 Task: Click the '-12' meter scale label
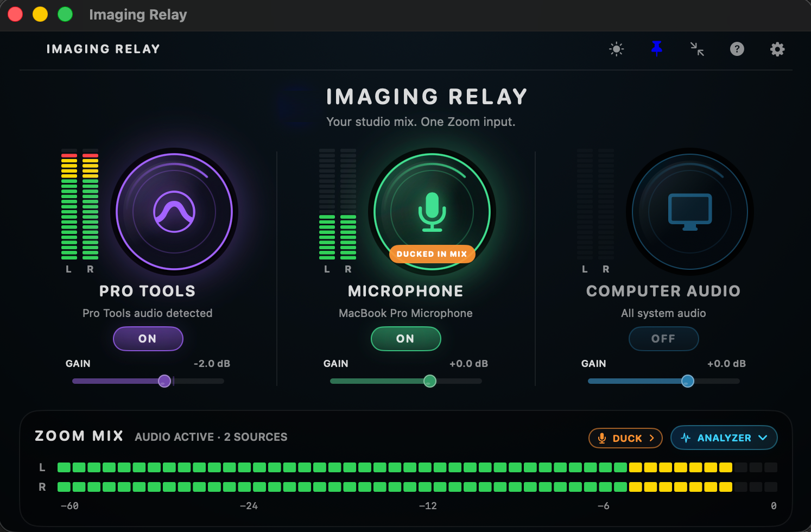point(428,506)
